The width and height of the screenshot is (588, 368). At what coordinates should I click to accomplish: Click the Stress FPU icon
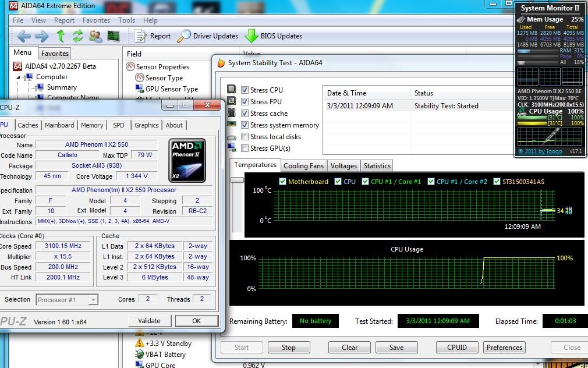point(232,101)
